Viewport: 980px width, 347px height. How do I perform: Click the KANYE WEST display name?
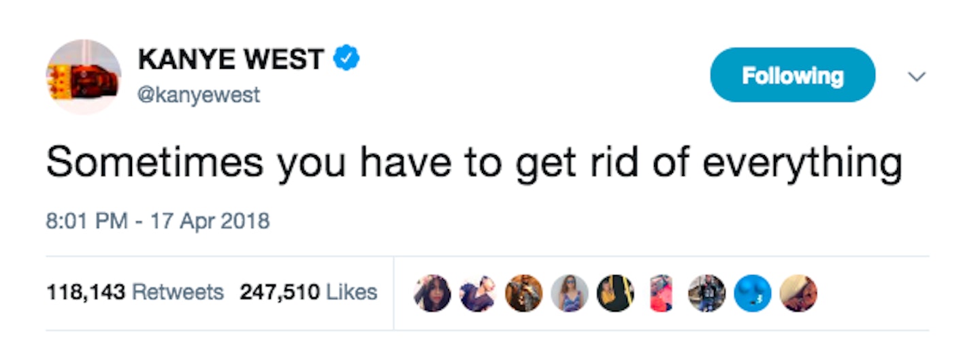coord(230,60)
